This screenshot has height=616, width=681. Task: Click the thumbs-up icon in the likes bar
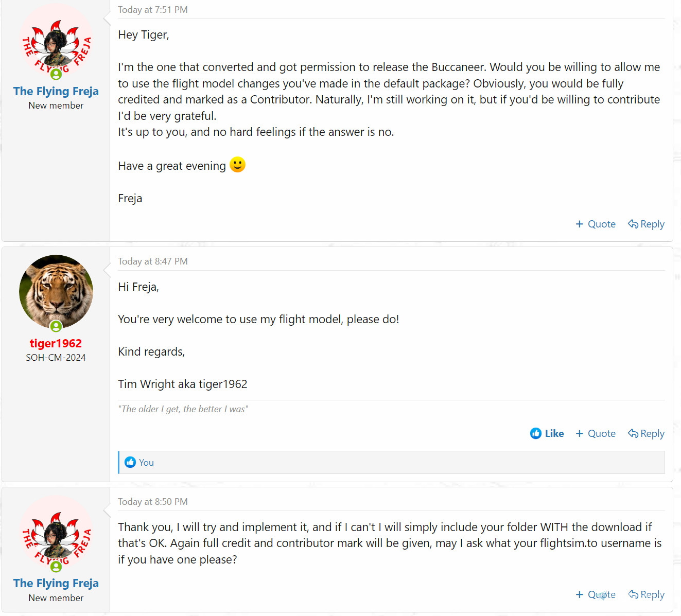[130, 463]
